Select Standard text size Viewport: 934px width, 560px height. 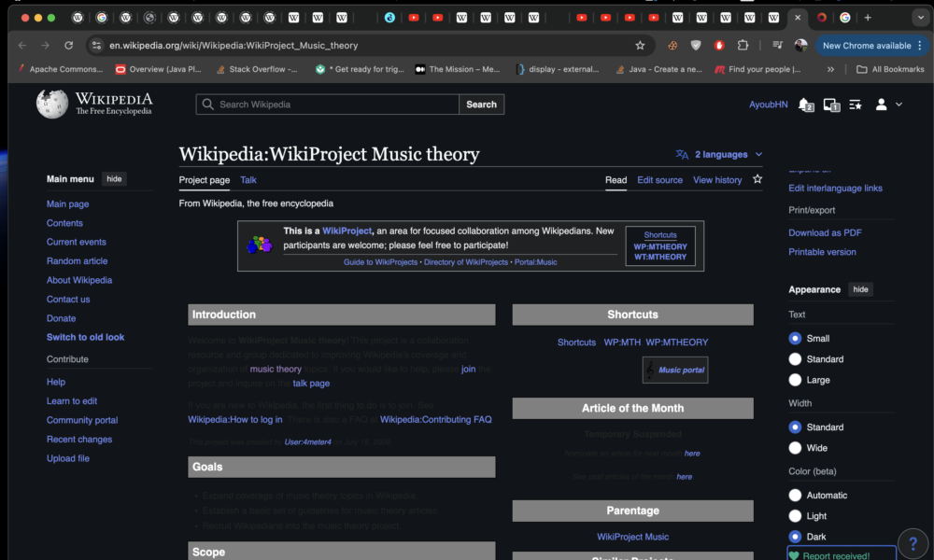coord(795,358)
